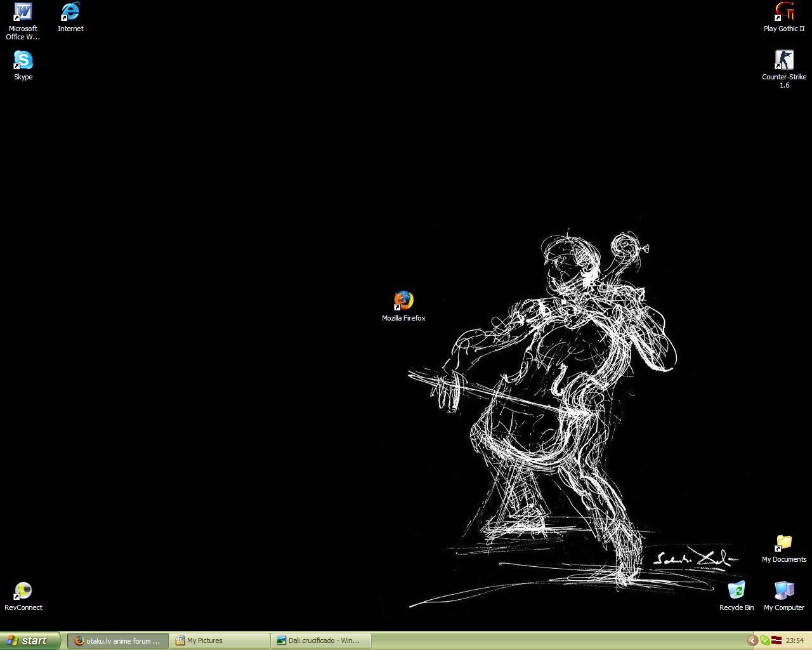The width and height of the screenshot is (812, 650).
Task: Click the Latvian flag language tray icon
Action: [x=776, y=640]
